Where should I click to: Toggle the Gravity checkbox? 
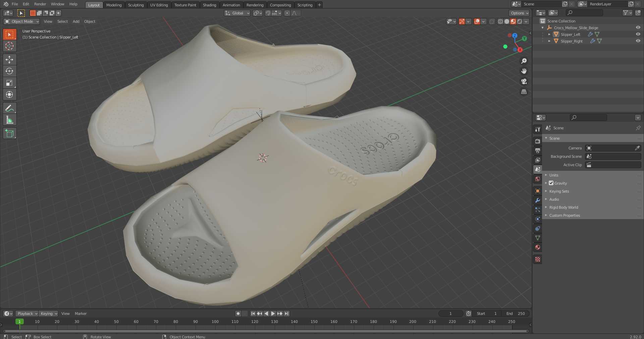pos(551,183)
